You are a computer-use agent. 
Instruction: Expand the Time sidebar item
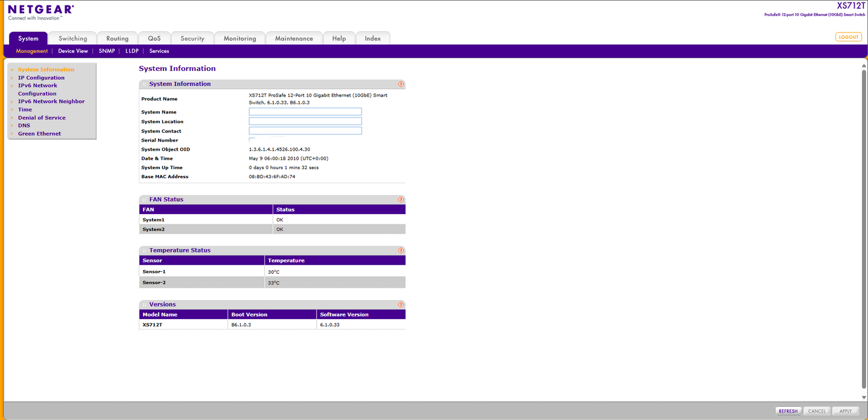(25, 110)
